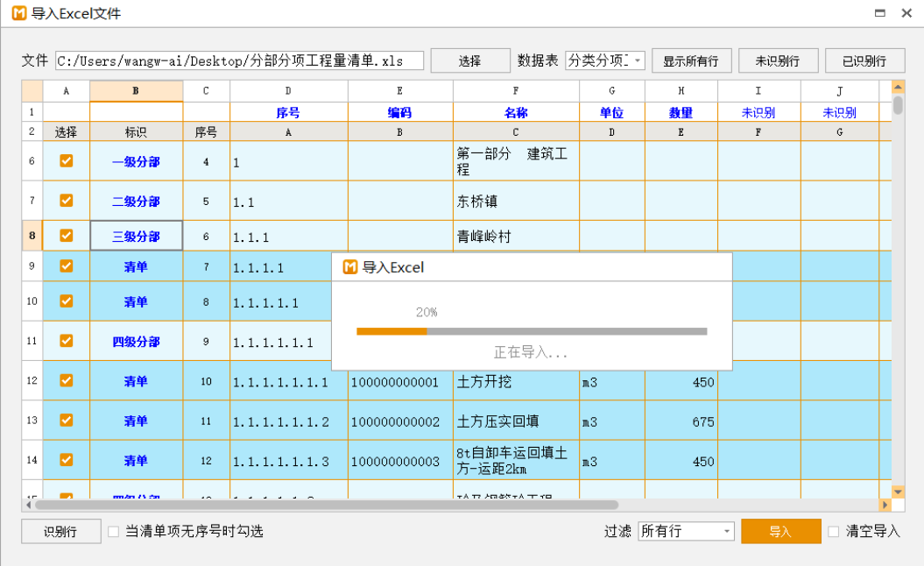Click the 名称 column mapping header

click(x=515, y=113)
